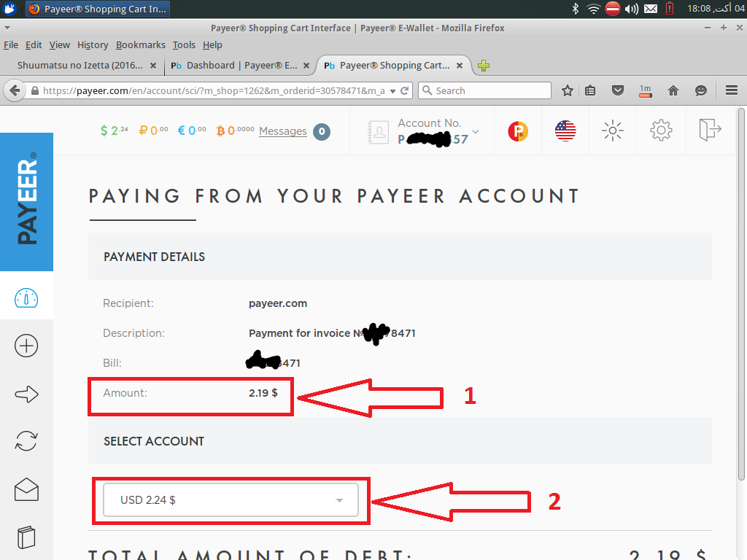Click the page vertical scrollbar

pos(741,295)
